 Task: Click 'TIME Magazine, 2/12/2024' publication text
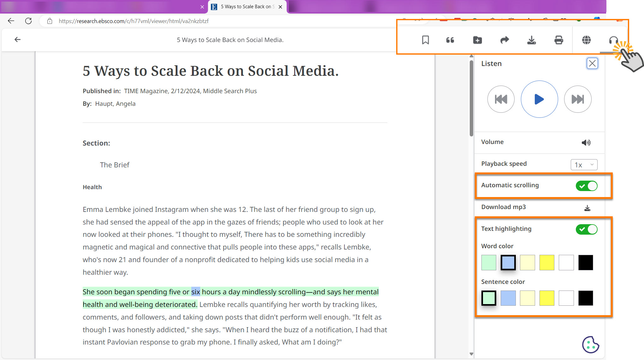(162, 91)
